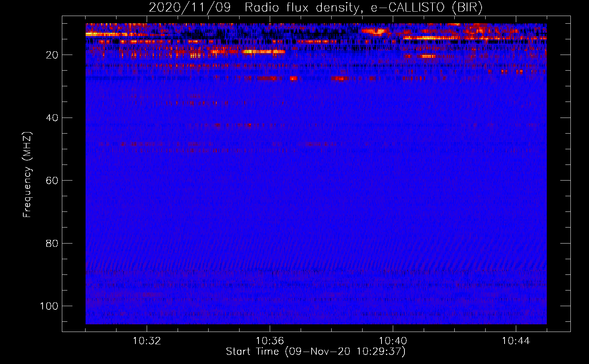
Task: Click the 10:40 time tick label
Action: click(393, 341)
